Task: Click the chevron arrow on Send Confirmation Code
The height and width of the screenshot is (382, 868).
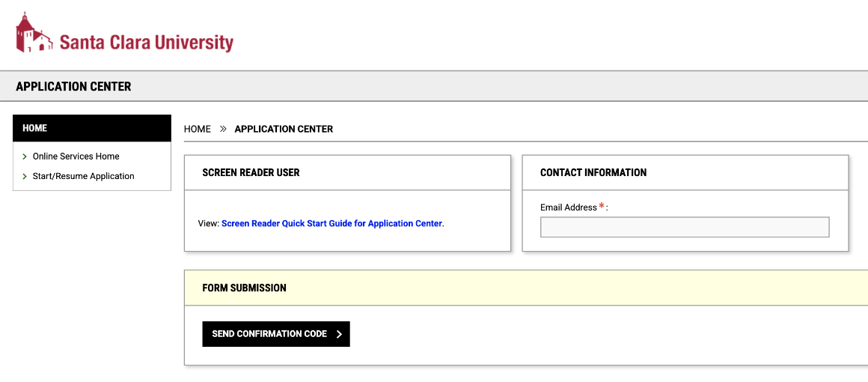Action: pyautogui.click(x=339, y=334)
